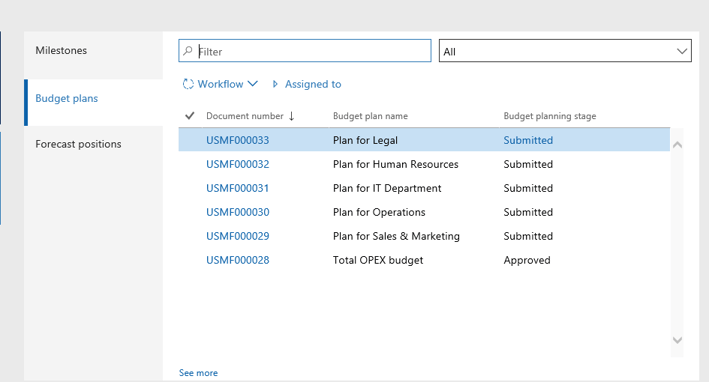This screenshot has height=382, width=709.
Task: Click the sort arrow beside Document number
Action: [292, 116]
